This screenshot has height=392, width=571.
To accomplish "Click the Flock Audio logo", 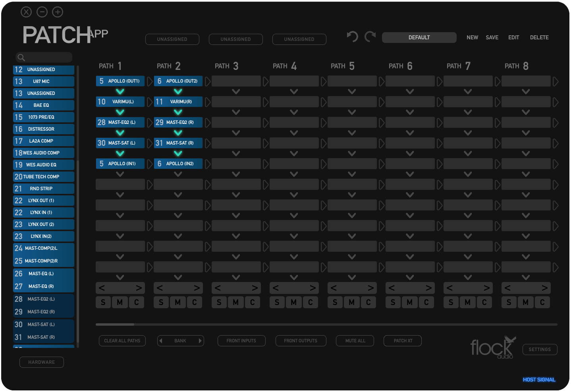I will point(493,348).
